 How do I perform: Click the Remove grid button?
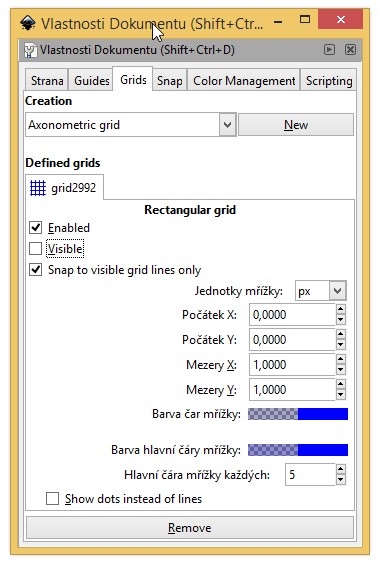[x=190, y=528]
